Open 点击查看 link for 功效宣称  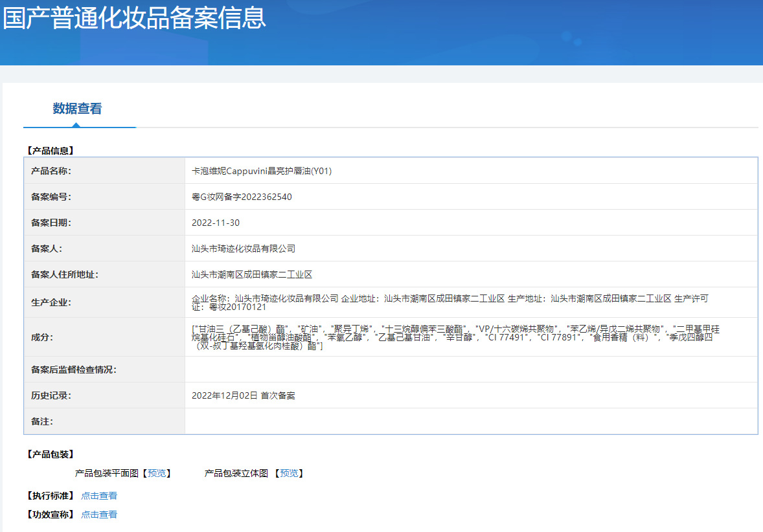99,515
